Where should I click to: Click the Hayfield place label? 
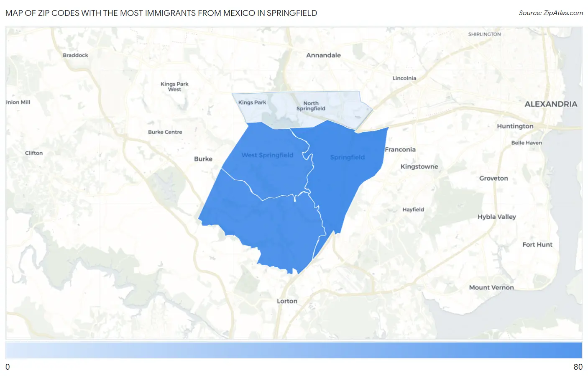(413, 210)
